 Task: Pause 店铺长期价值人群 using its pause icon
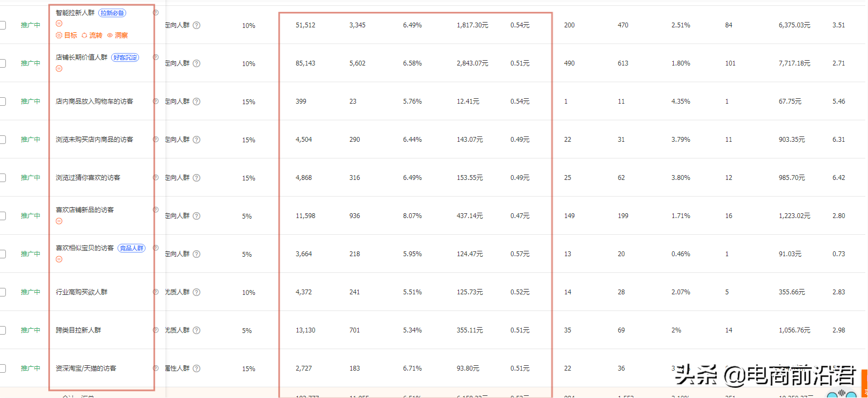point(59,68)
